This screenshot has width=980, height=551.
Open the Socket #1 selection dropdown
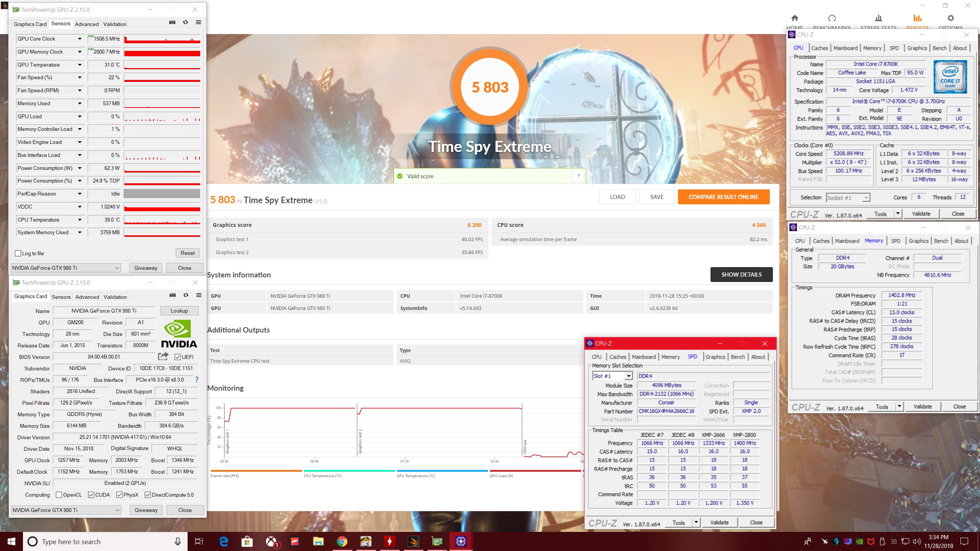[x=848, y=197]
